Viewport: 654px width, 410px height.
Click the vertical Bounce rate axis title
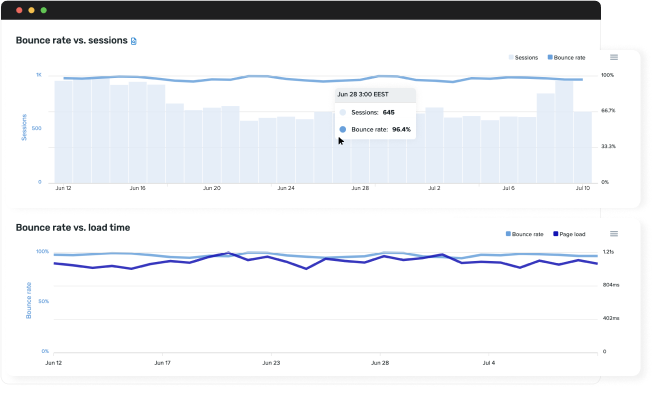(28, 300)
